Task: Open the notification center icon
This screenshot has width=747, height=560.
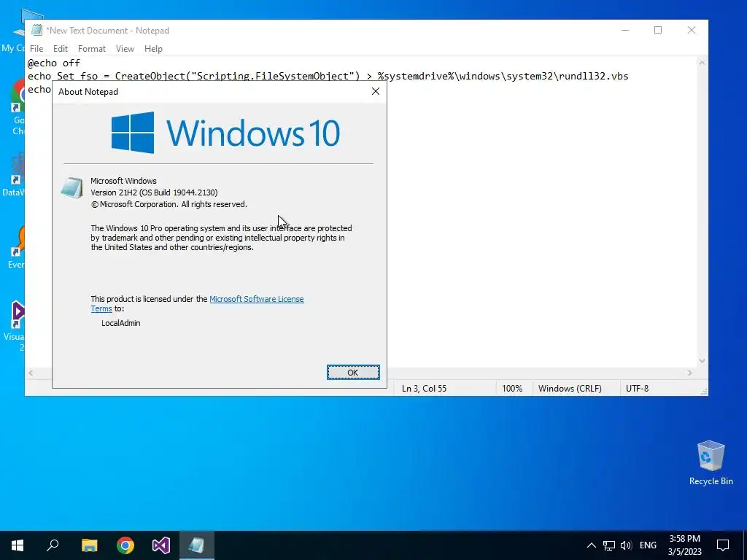Action: [723, 545]
